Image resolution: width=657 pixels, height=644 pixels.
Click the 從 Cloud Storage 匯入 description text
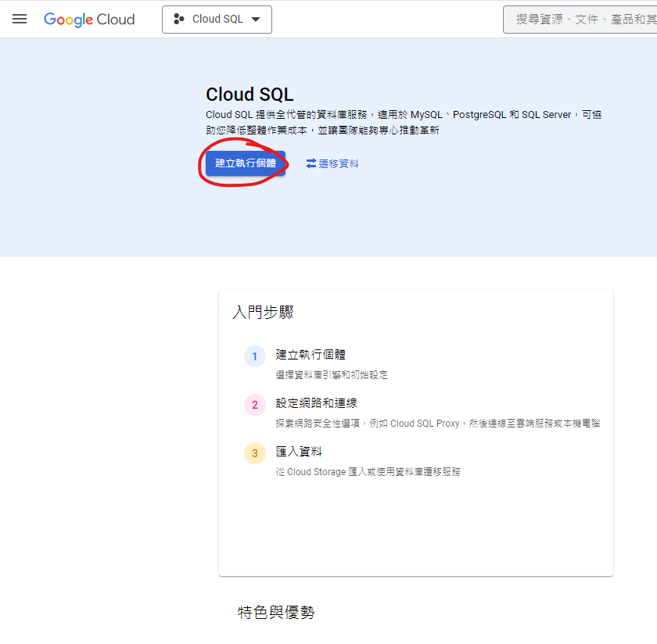368,472
